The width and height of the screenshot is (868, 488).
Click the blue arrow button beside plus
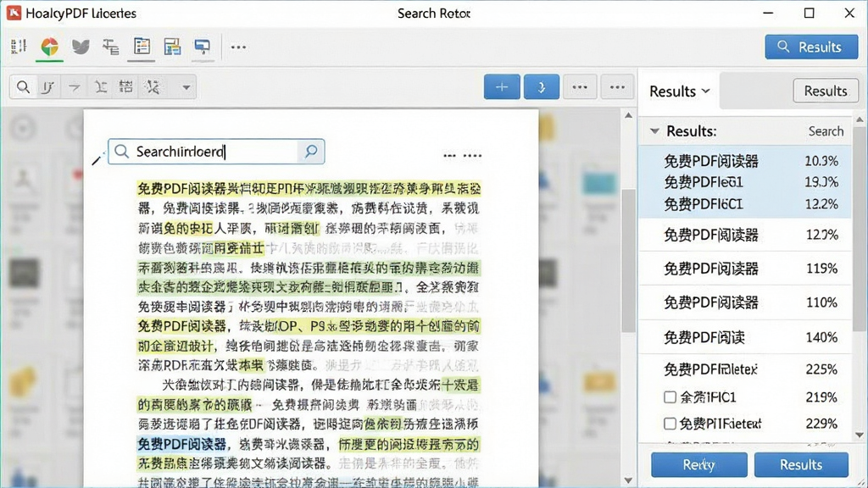[542, 87]
